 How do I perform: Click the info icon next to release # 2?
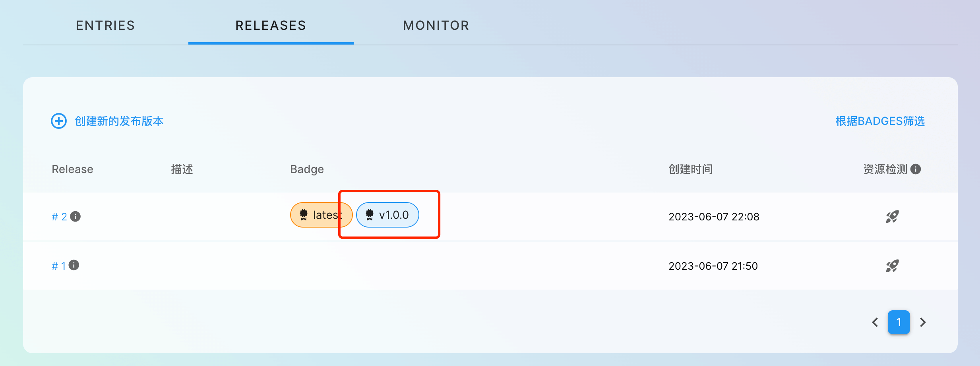coord(76,216)
